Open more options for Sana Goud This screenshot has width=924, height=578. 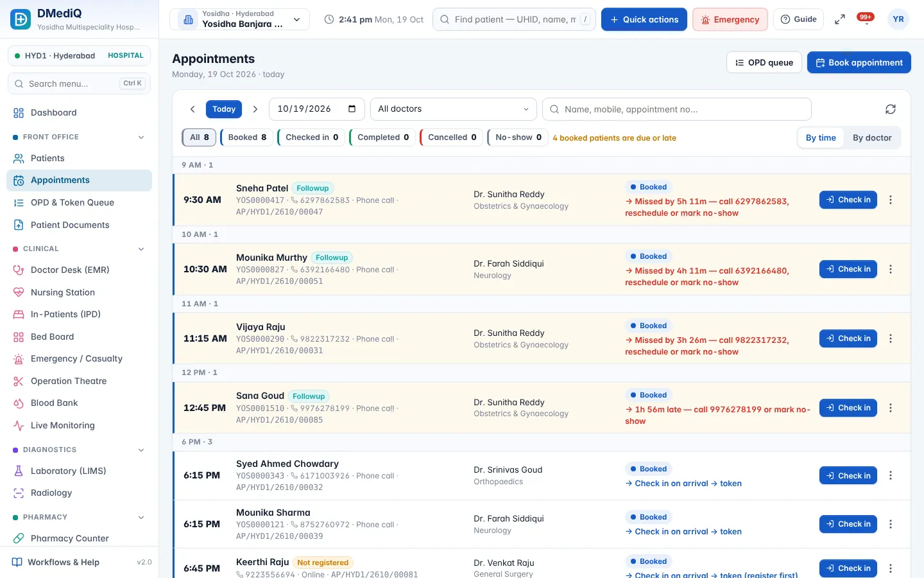(891, 408)
